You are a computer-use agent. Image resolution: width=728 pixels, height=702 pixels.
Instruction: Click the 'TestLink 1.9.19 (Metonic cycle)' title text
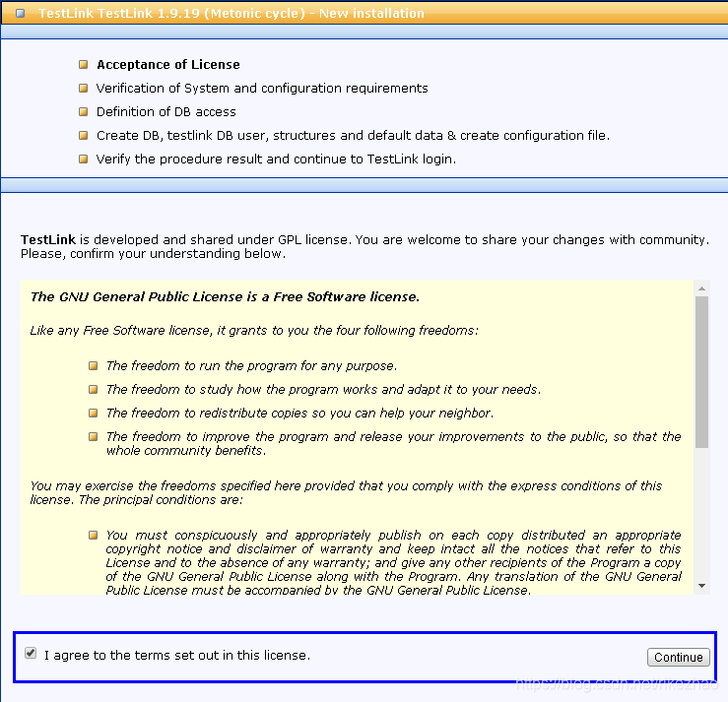[232, 13]
